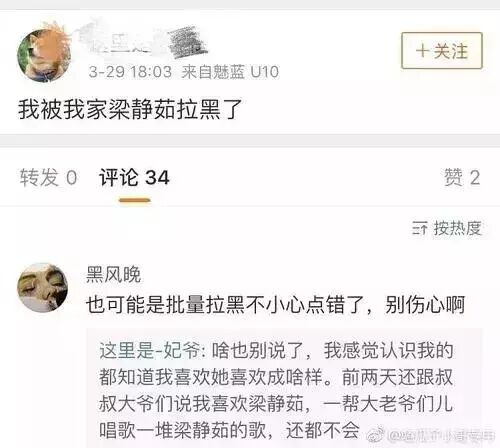This screenshot has height=448, width=500.
Task: Select the 评论 34 tab
Action: coord(134,177)
